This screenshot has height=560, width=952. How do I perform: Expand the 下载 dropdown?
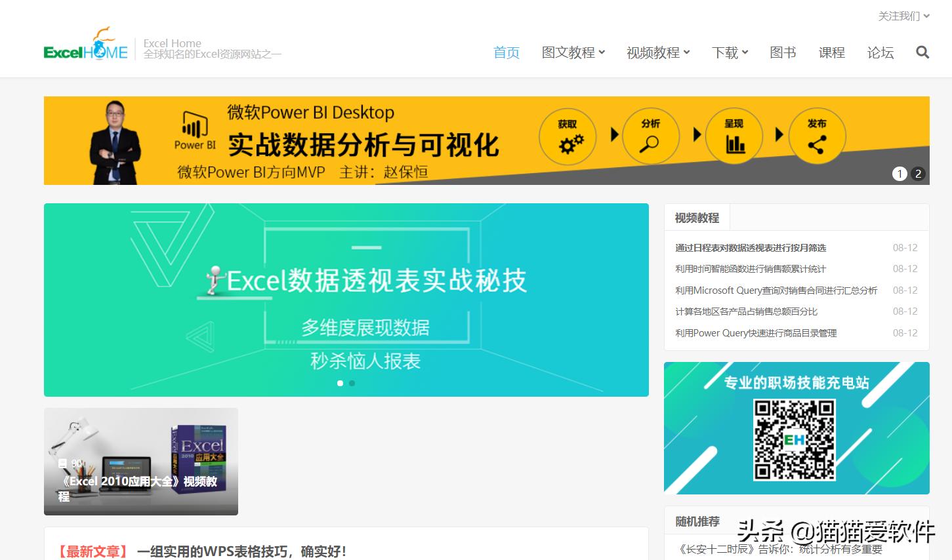tap(726, 52)
